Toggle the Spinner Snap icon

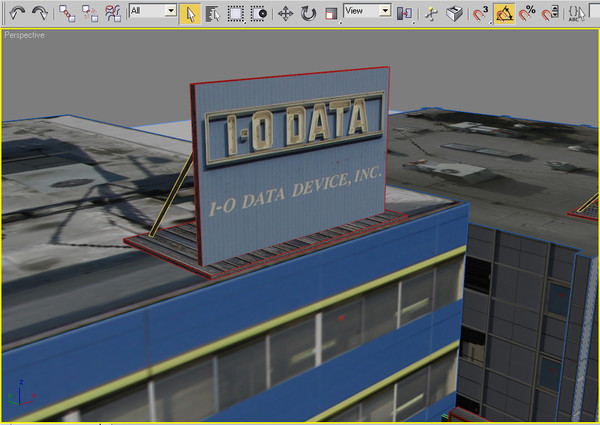[550, 14]
